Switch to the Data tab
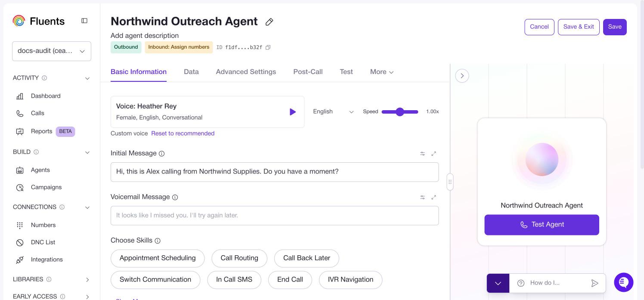The image size is (644, 300). click(191, 72)
